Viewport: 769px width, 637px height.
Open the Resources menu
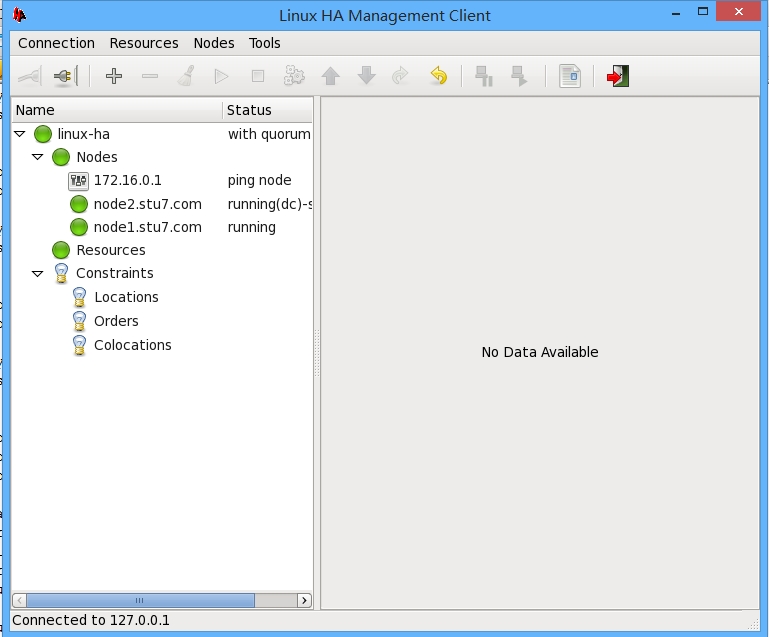tap(144, 43)
